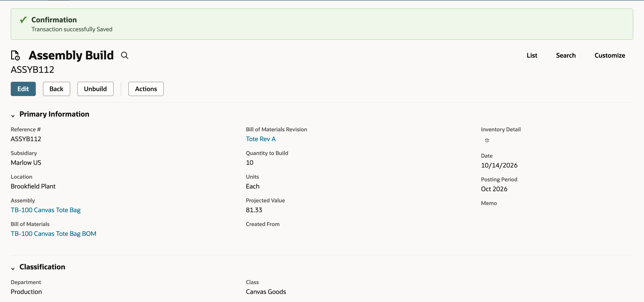644x302 pixels.
Task: Open the List view link
Action: pyautogui.click(x=532, y=55)
